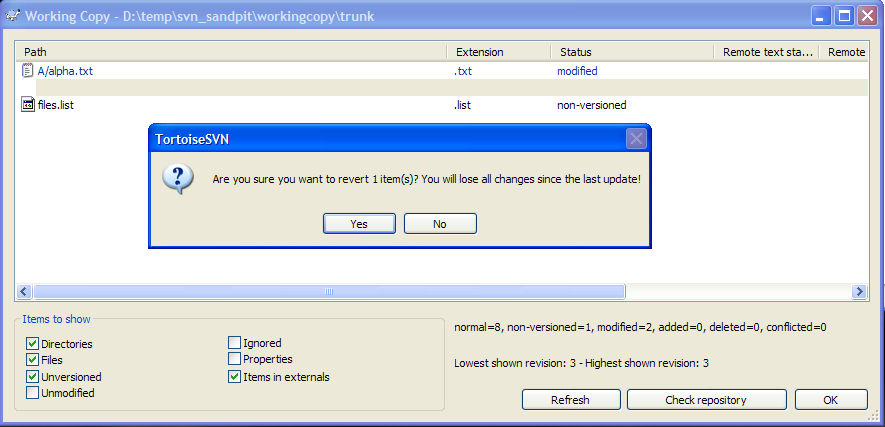Close the TortoiseSVN confirmation dialog
Viewport: 885px width, 427px height.
[x=637, y=139]
